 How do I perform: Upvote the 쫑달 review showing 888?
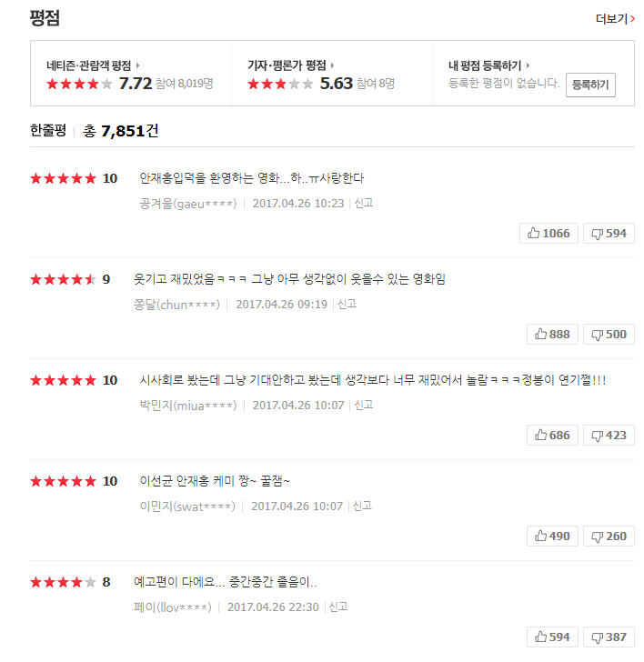pyautogui.click(x=552, y=334)
